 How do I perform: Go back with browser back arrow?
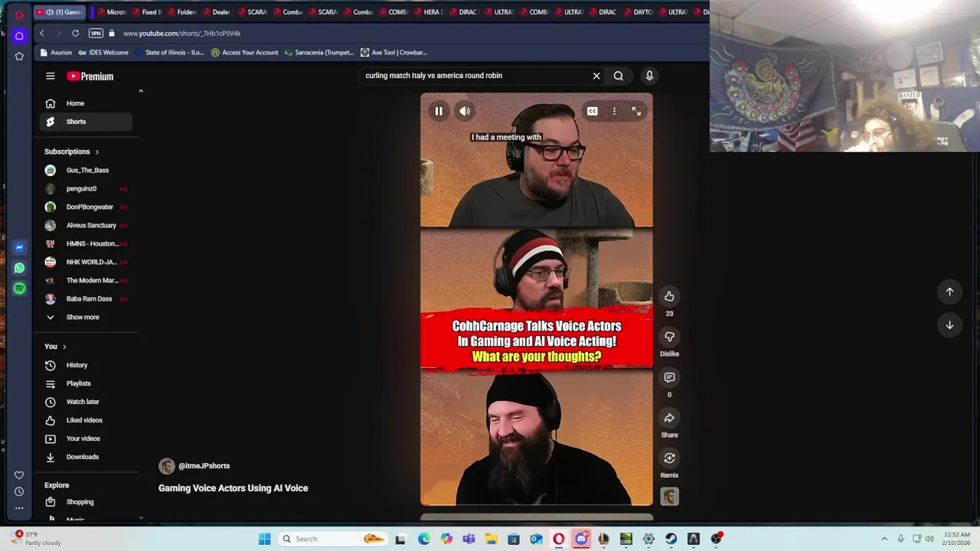click(42, 33)
